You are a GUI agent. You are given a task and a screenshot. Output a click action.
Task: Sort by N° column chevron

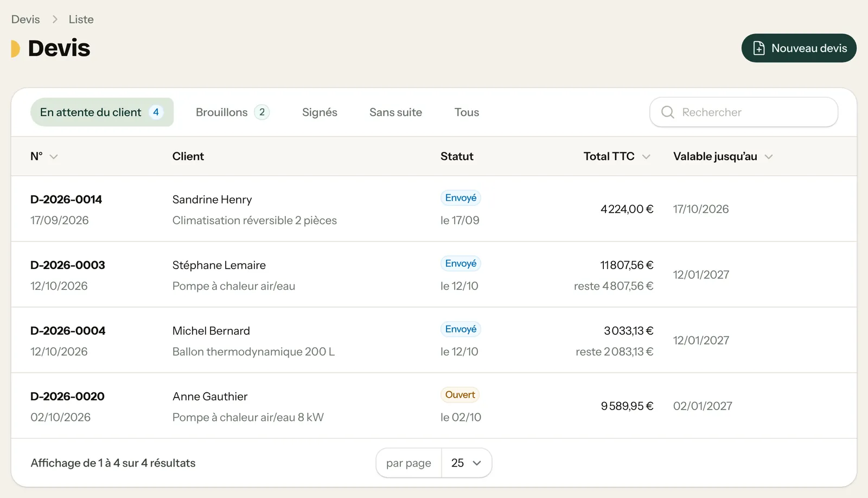click(54, 157)
